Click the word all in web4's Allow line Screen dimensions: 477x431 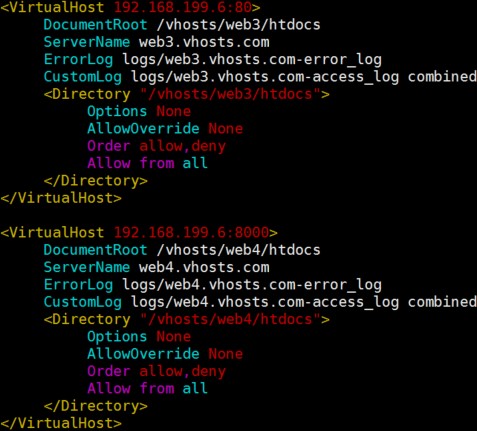coord(195,389)
